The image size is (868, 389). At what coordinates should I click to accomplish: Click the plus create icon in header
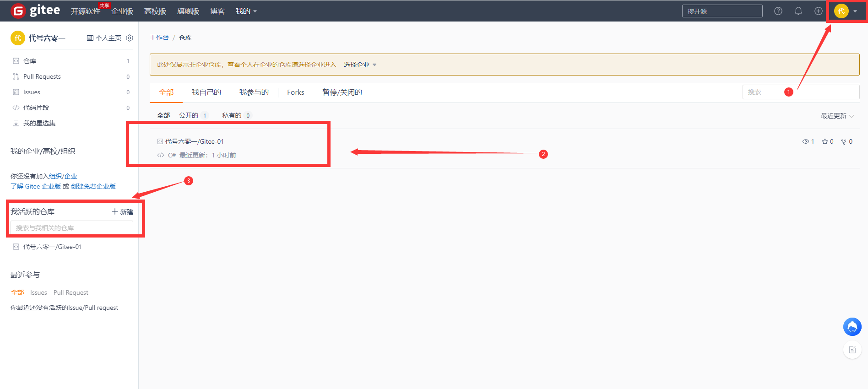[x=819, y=11]
